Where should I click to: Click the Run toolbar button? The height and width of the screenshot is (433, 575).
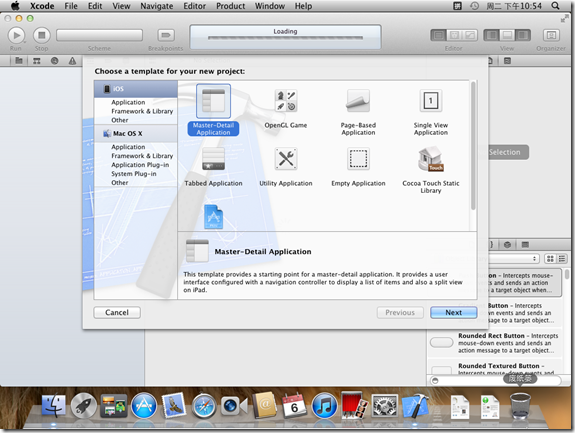coord(16,36)
